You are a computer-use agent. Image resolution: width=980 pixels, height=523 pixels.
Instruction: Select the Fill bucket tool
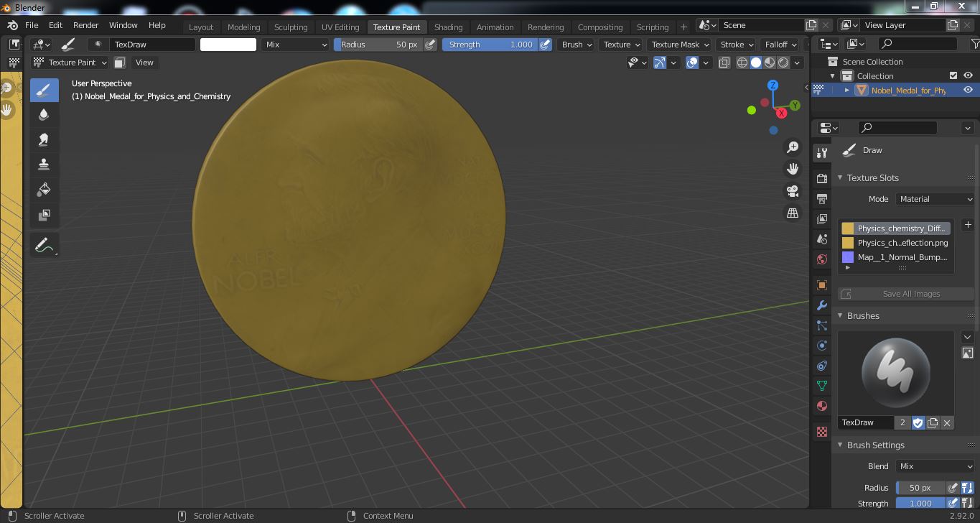point(44,190)
